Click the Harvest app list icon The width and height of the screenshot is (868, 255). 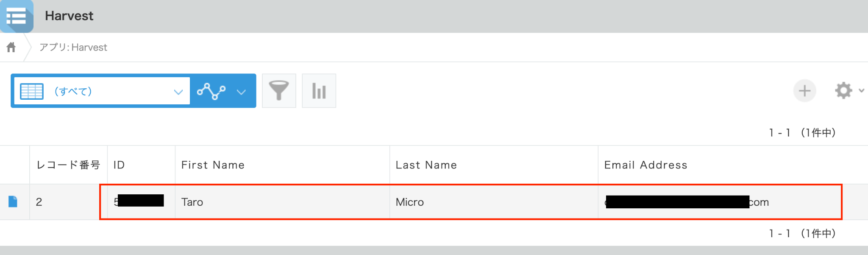[x=17, y=17]
